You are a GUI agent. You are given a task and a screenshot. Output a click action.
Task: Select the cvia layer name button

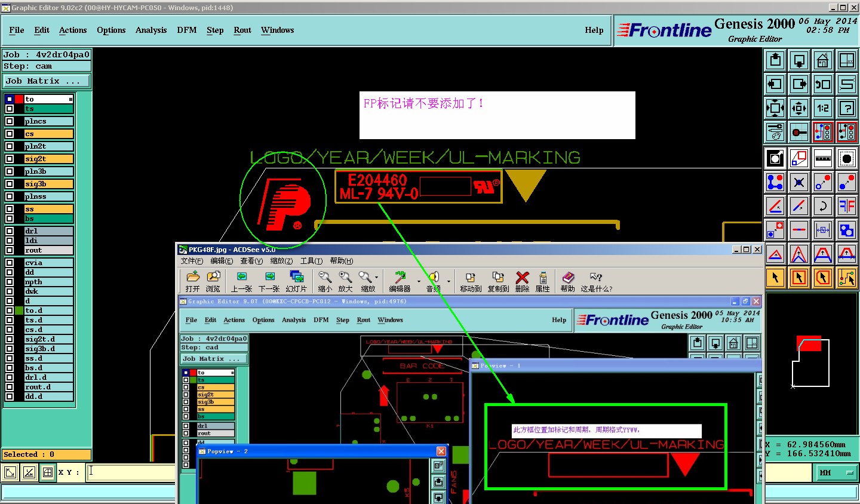point(48,263)
